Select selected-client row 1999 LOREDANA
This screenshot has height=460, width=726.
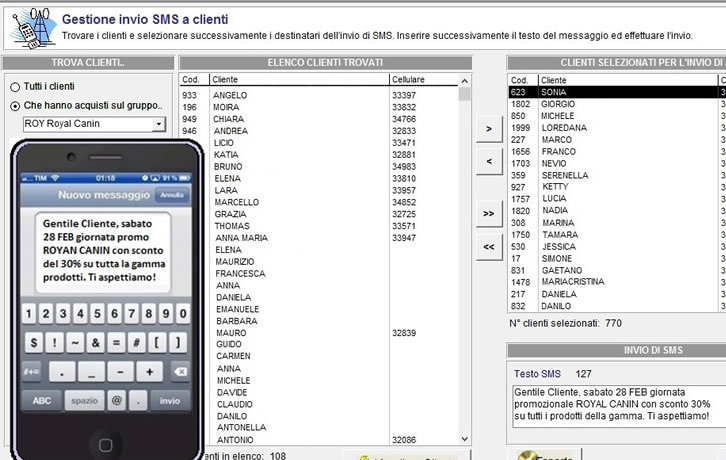point(617,128)
